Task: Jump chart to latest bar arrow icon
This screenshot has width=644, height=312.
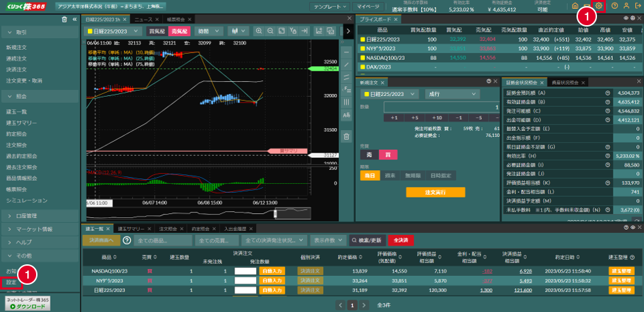Action: click(x=304, y=31)
